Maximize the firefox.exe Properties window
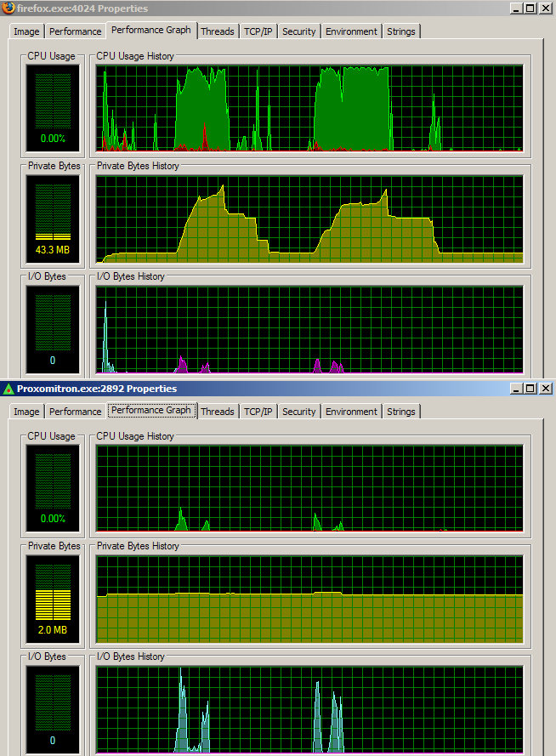This screenshot has width=556, height=756. tap(530, 9)
